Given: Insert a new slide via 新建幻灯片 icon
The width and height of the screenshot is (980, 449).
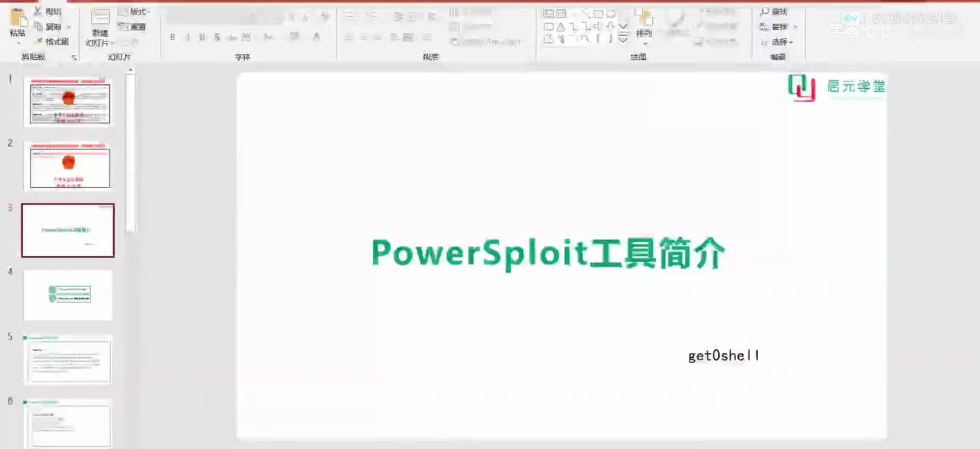Looking at the screenshot, I should coord(100,18).
